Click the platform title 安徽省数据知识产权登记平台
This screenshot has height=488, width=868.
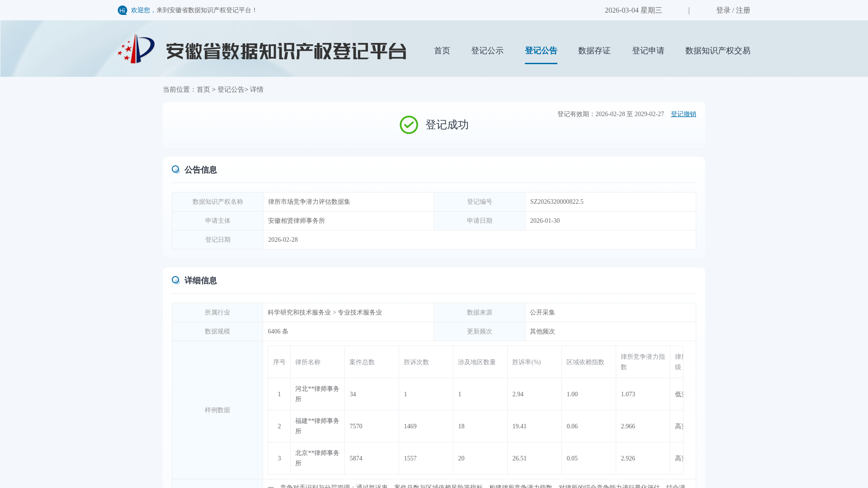pos(286,51)
